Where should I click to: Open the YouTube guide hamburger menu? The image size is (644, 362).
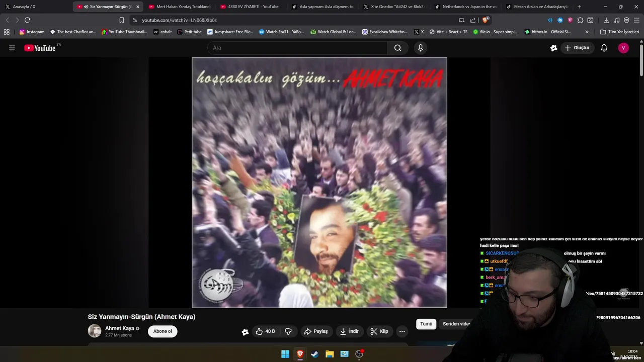pyautogui.click(x=12, y=48)
